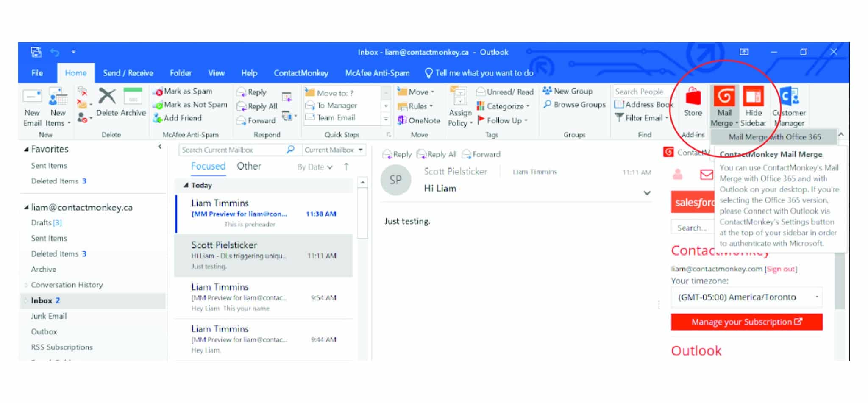The height and width of the screenshot is (403, 868).
Task: Click the New Group button
Action: click(x=568, y=91)
